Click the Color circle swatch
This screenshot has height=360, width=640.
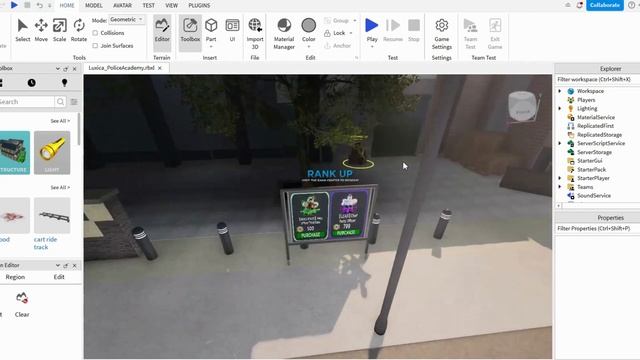(309, 25)
